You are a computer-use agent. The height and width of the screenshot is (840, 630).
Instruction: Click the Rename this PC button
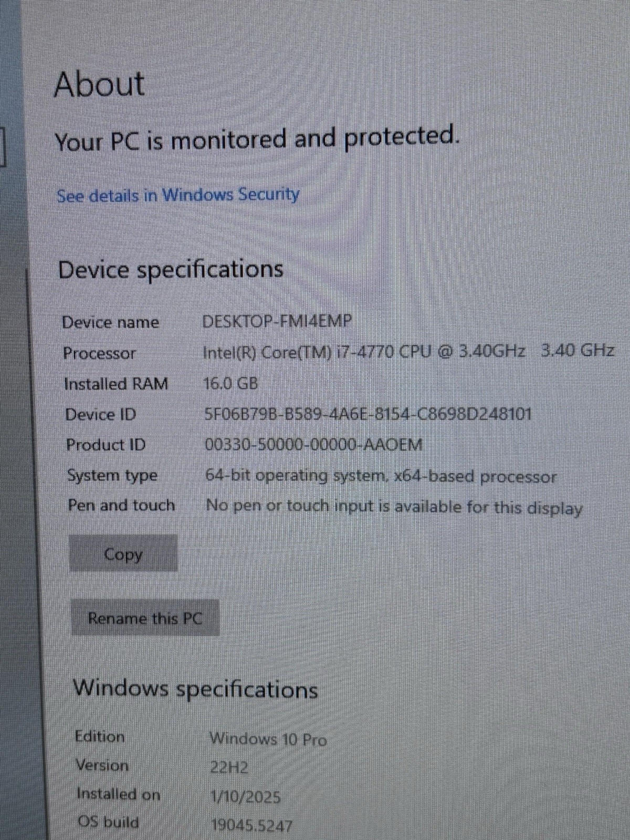(x=145, y=618)
